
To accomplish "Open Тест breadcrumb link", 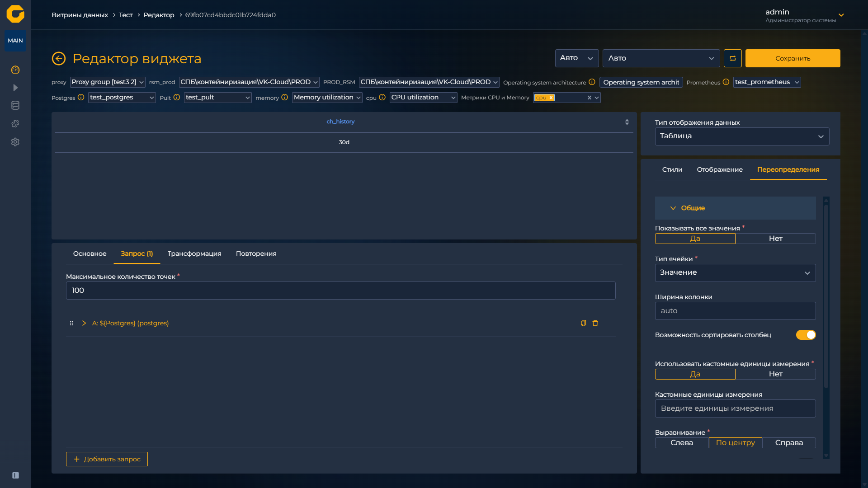I will pyautogui.click(x=126, y=15).
